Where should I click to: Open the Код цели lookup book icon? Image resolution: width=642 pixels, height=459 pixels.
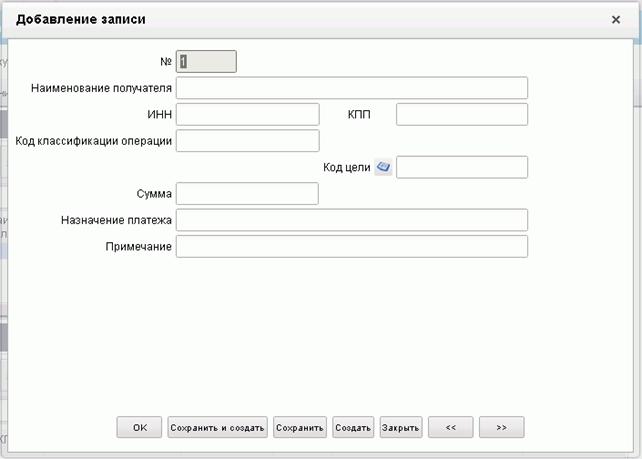point(383,167)
